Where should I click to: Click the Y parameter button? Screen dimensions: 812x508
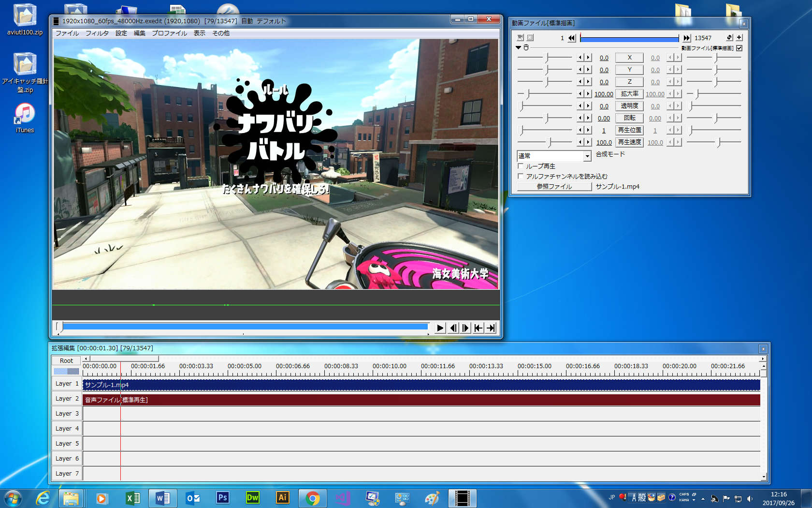(x=629, y=70)
